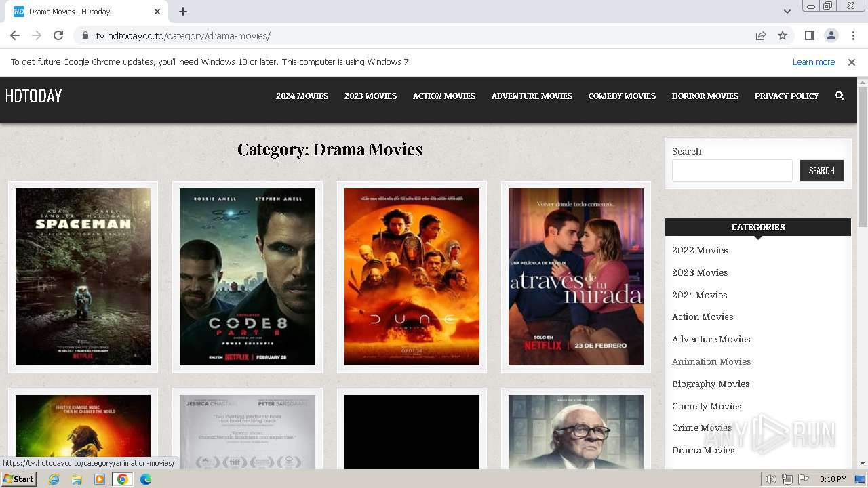Viewport: 868px width, 488px height.
Task: Open Drama Movies sidebar category
Action: click(703, 450)
